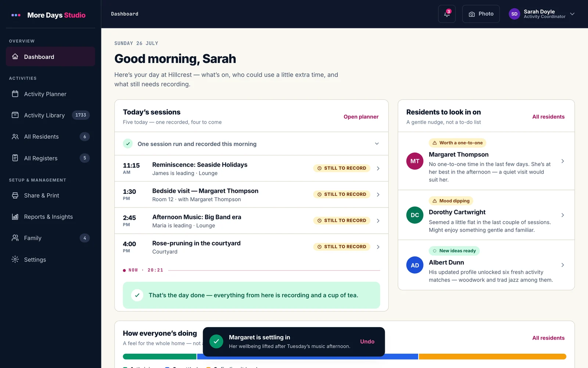Click the Settings gear icon
Screen dimensions: 588x368
click(x=15, y=259)
